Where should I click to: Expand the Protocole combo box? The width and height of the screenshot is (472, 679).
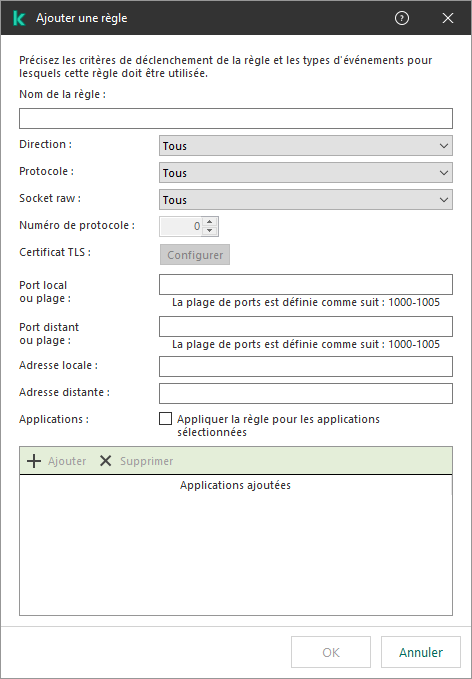(306, 173)
